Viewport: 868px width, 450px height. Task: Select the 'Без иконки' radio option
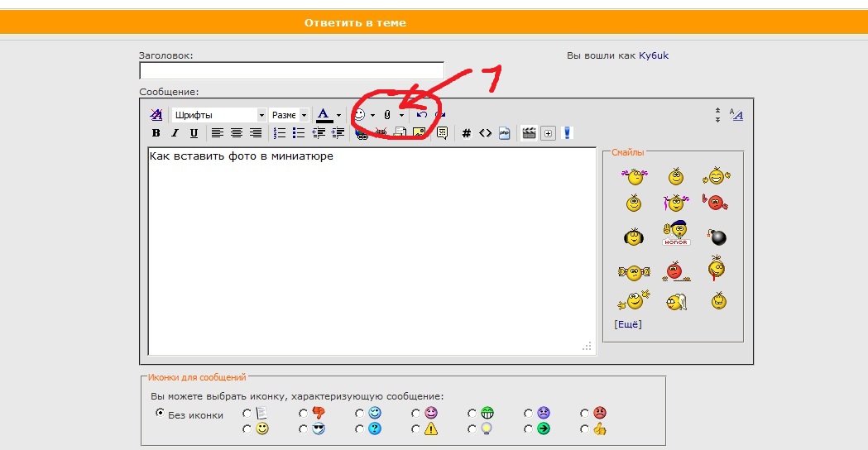pos(161,413)
